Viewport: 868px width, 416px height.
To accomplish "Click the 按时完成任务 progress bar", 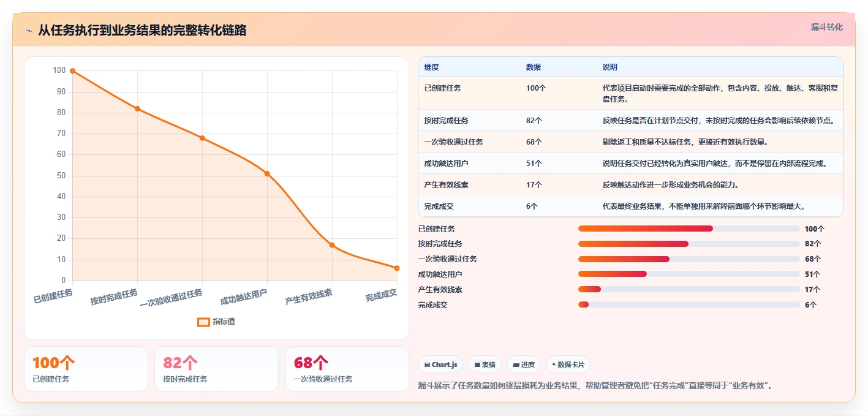I will click(x=689, y=244).
